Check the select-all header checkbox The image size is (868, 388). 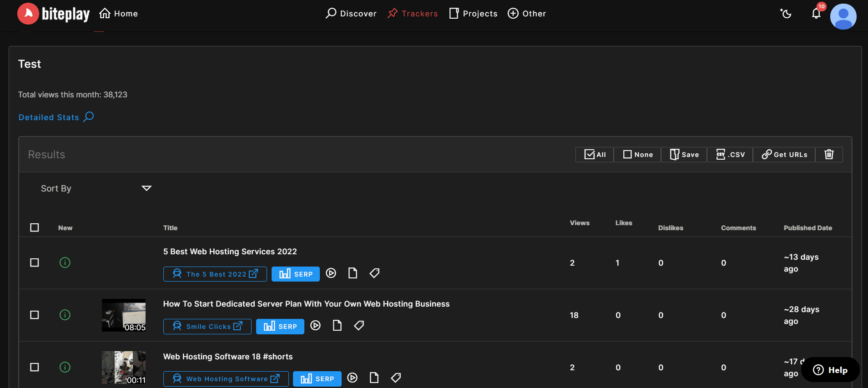(x=35, y=227)
